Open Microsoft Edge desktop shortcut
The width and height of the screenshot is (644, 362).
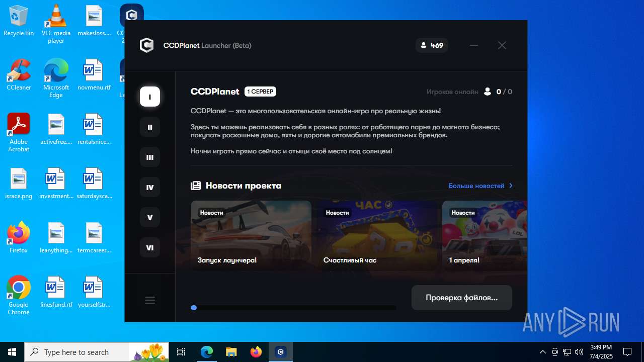tap(56, 78)
